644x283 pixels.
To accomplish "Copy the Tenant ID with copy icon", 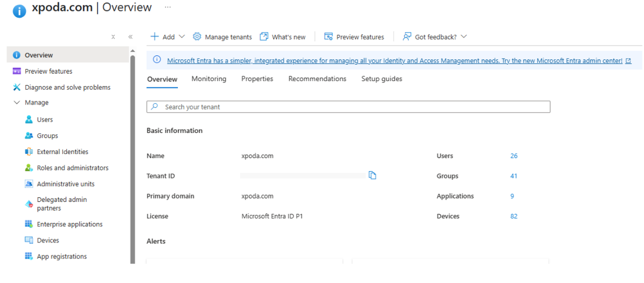I will pos(372,175).
